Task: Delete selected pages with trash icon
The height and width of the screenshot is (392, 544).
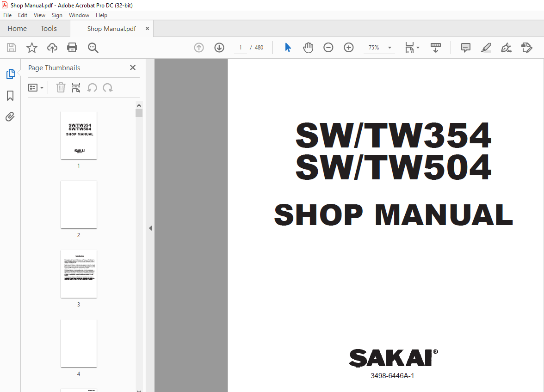Action: pyautogui.click(x=61, y=88)
